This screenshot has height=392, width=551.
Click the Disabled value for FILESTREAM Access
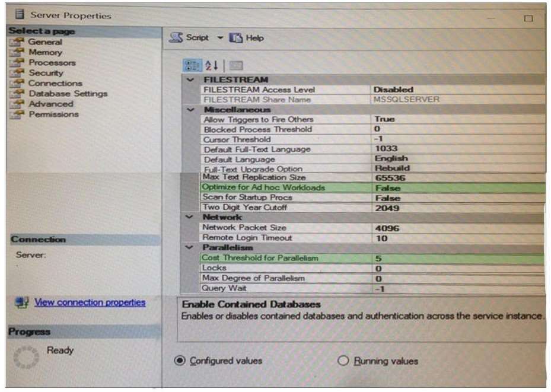click(393, 90)
